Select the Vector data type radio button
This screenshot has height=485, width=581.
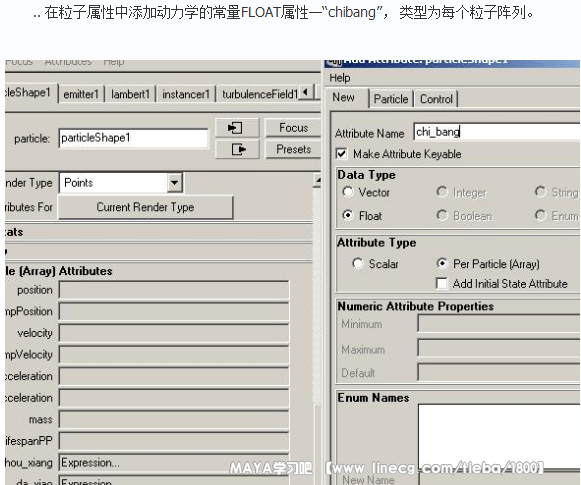click(x=348, y=192)
